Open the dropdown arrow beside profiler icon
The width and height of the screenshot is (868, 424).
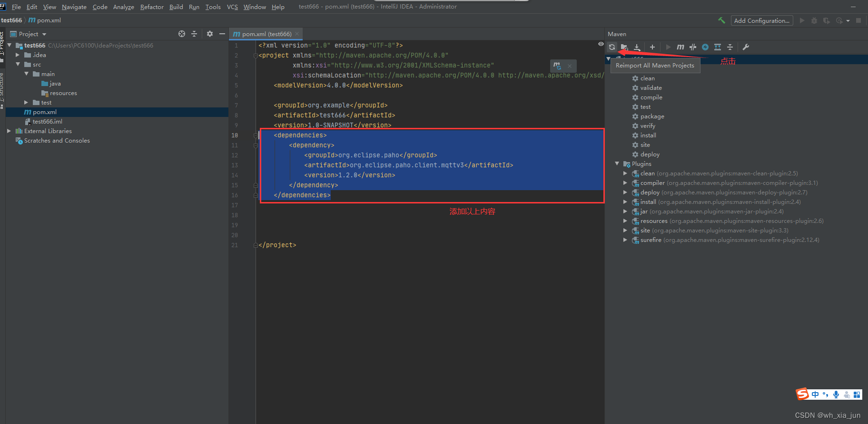(848, 21)
